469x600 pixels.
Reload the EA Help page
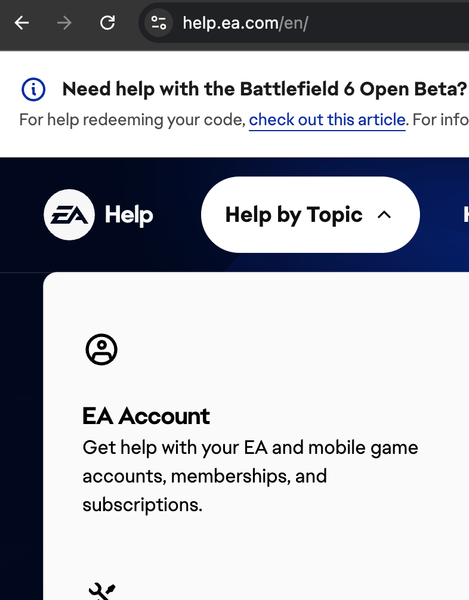[107, 23]
